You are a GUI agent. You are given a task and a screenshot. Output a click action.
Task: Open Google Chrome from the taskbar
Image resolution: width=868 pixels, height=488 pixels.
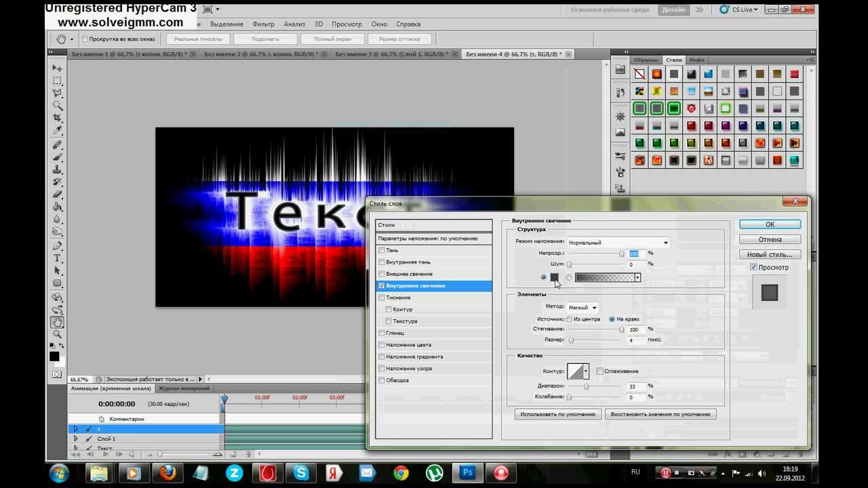pos(401,472)
